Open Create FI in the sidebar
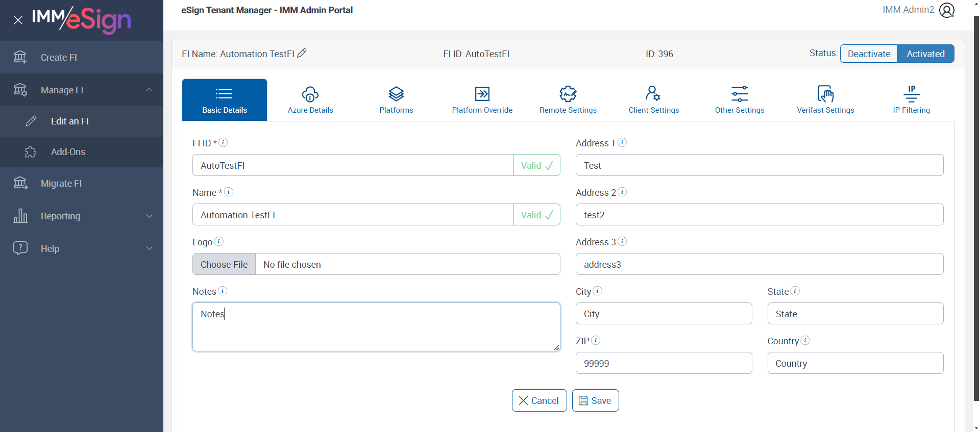Screen dimensions: 980x432 (82, 57)
